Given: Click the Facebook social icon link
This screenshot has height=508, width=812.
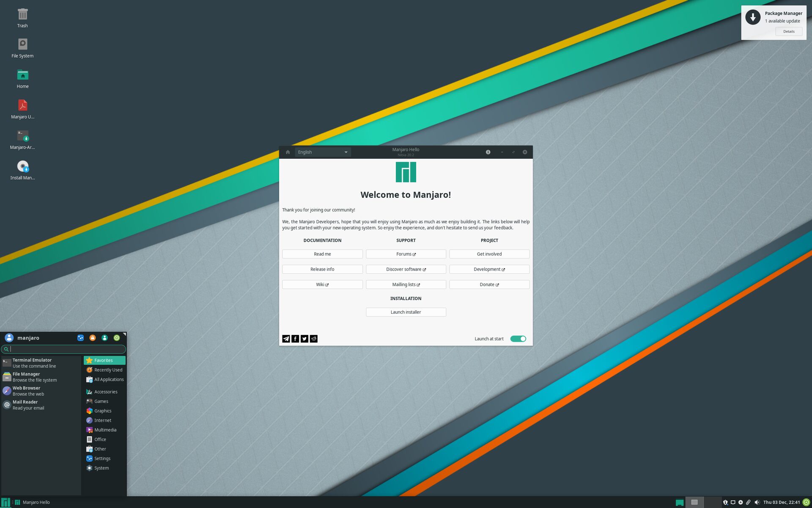Looking at the screenshot, I should [295, 339].
